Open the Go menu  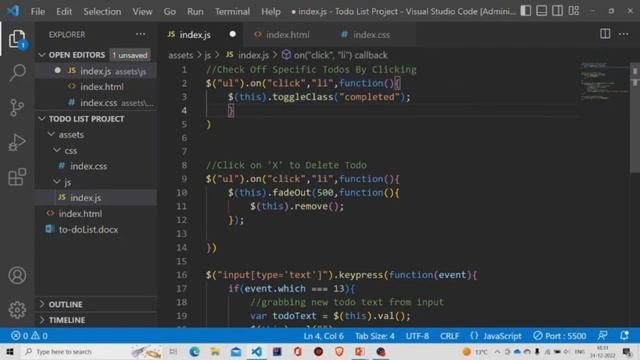[x=170, y=11]
